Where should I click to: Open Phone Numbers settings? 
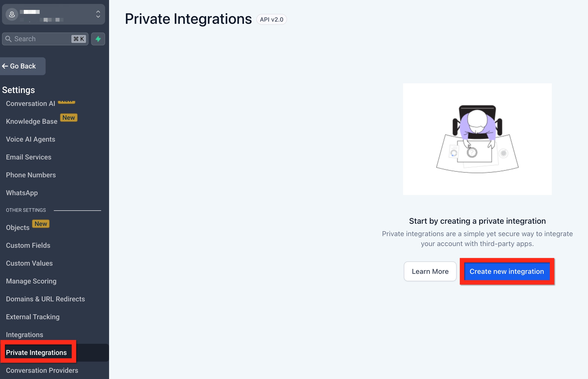click(31, 175)
